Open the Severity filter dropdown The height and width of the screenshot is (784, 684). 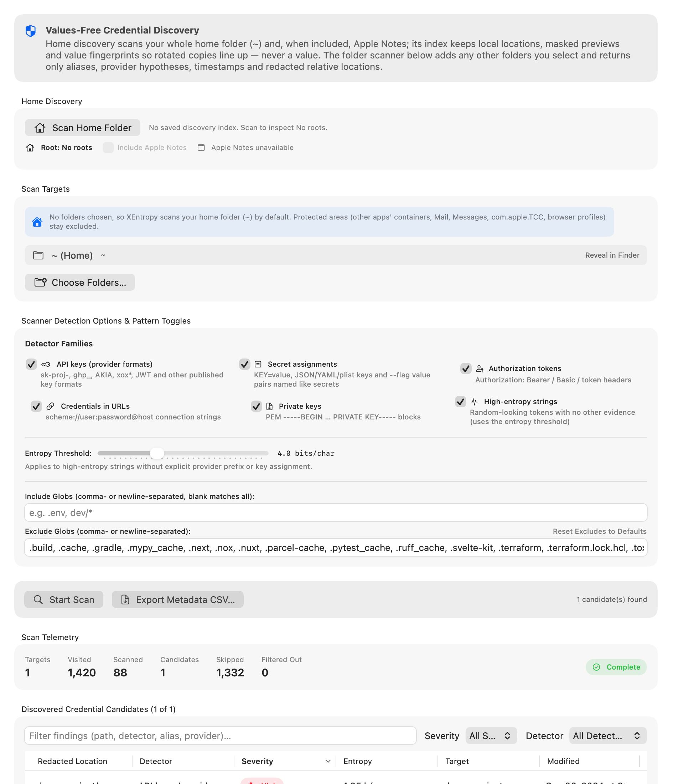pyautogui.click(x=491, y=736)
